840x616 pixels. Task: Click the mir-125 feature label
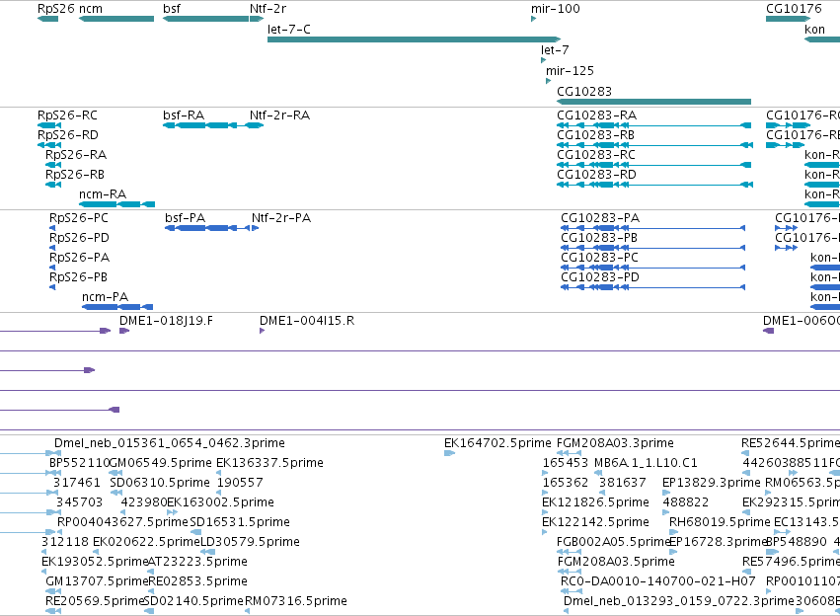[570, 71]
